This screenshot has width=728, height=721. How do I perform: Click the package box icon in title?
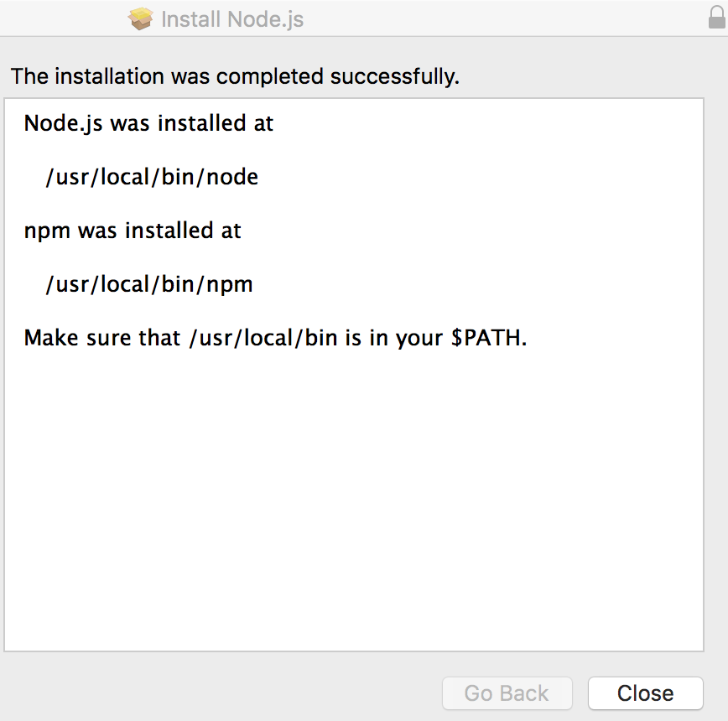[x=141, y=19]
